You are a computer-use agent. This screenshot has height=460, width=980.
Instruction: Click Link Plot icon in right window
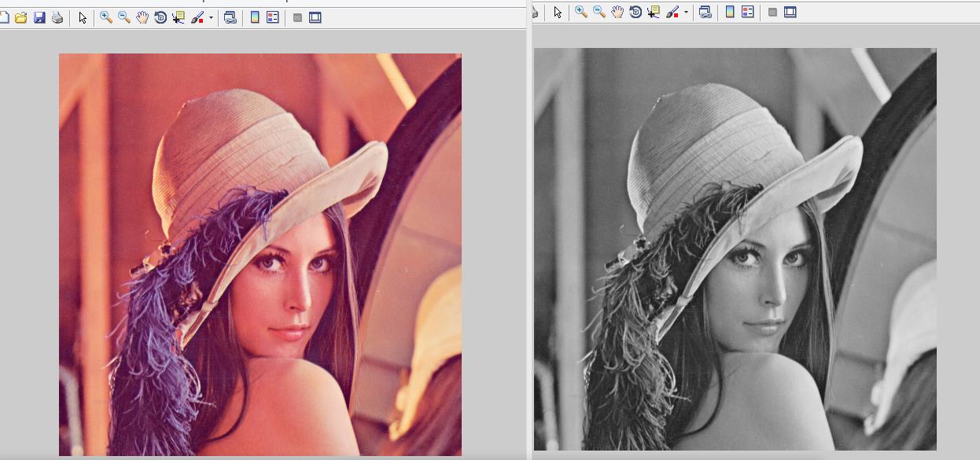point(706,12)
